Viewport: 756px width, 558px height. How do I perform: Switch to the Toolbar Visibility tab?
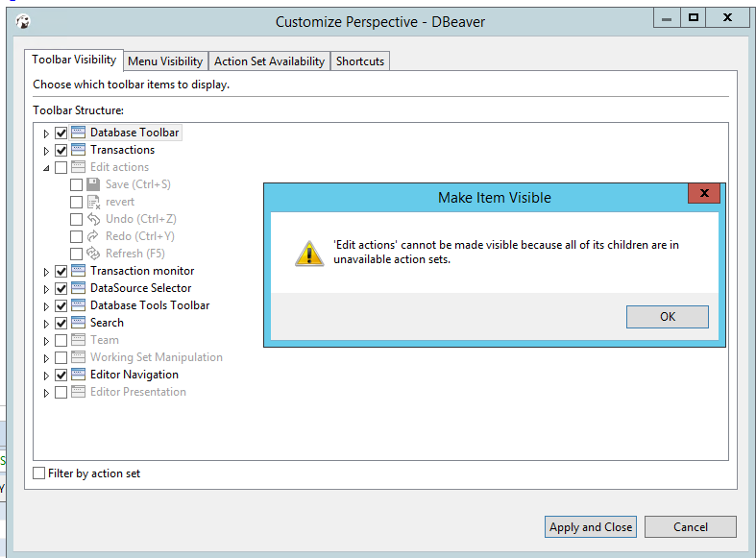(74, 60)
